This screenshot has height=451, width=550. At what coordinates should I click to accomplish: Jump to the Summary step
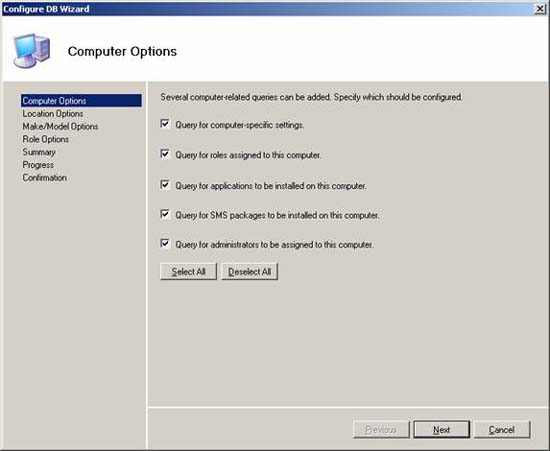pyautogui.click(x=39, y=152)
